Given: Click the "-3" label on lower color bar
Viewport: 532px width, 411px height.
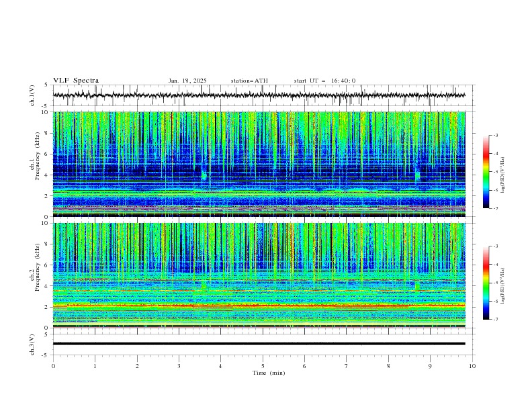Looking at the screenshot, I should click(496, 246).
